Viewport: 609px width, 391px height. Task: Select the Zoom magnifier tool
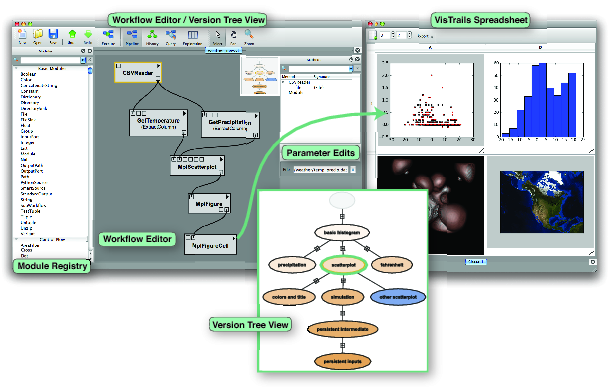click(x=249, y=37)
